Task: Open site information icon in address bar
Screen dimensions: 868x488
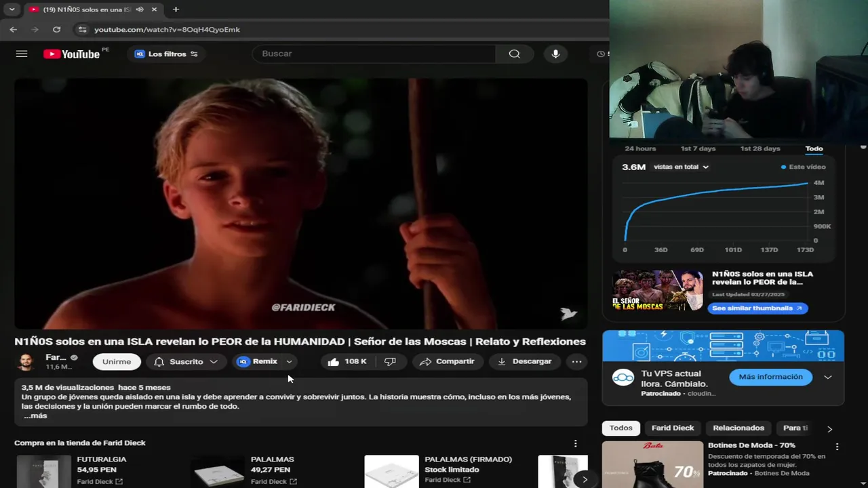Action: [82, 29]
